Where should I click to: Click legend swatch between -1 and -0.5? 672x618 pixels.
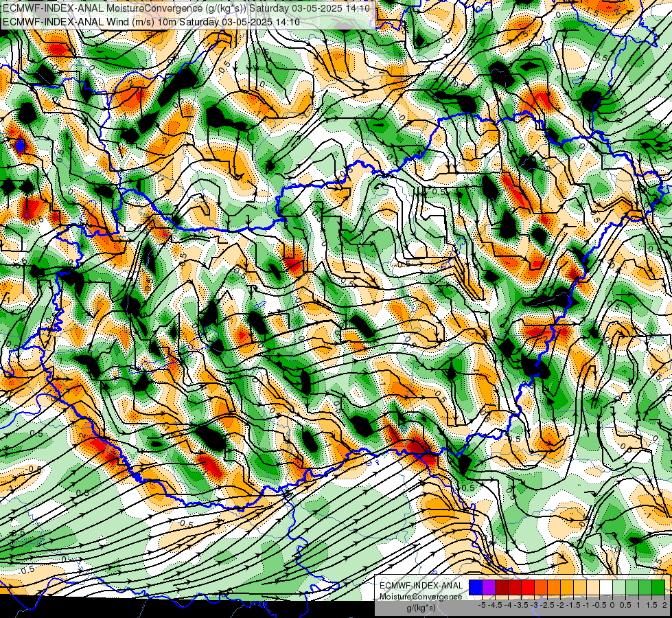tap(593, 587)
